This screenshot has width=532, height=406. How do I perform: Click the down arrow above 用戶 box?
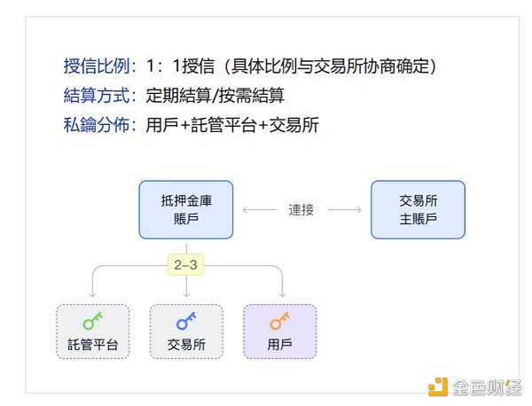click(283, 289)
